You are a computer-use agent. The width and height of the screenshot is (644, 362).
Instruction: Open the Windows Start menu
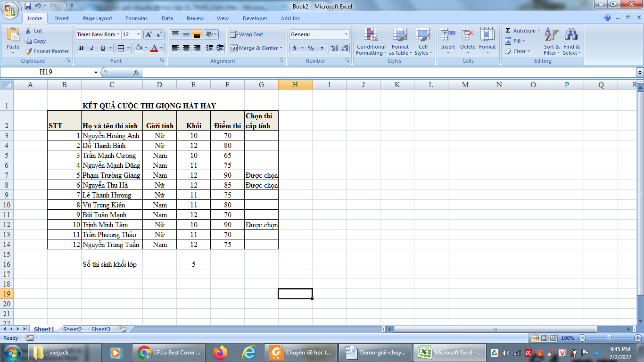(x=12, y=353)
